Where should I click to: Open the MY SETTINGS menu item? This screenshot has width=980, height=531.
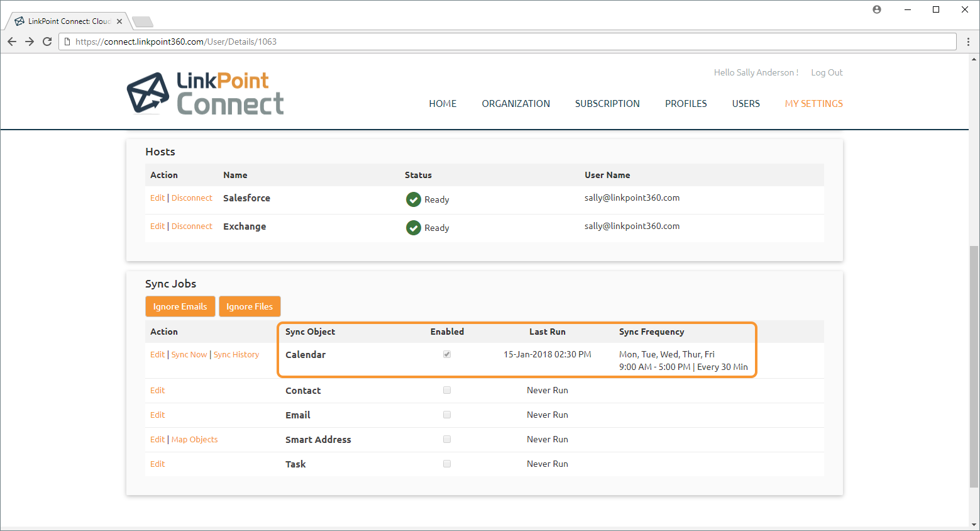[x=814, y=104]
